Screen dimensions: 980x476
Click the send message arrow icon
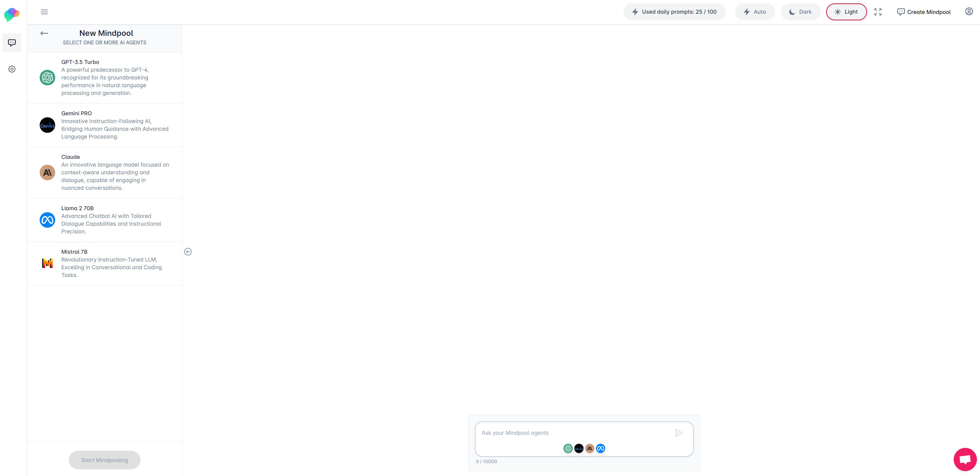(x=679, y=433)
